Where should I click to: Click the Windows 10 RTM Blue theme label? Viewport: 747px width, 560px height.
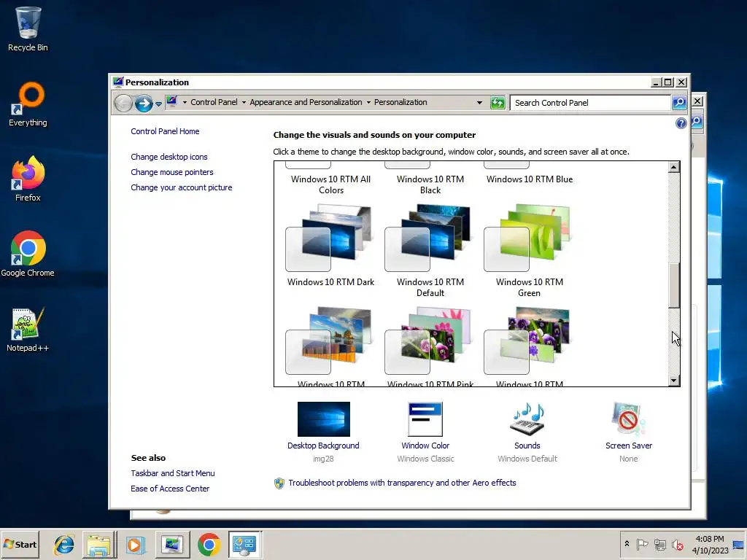[530, 179]
